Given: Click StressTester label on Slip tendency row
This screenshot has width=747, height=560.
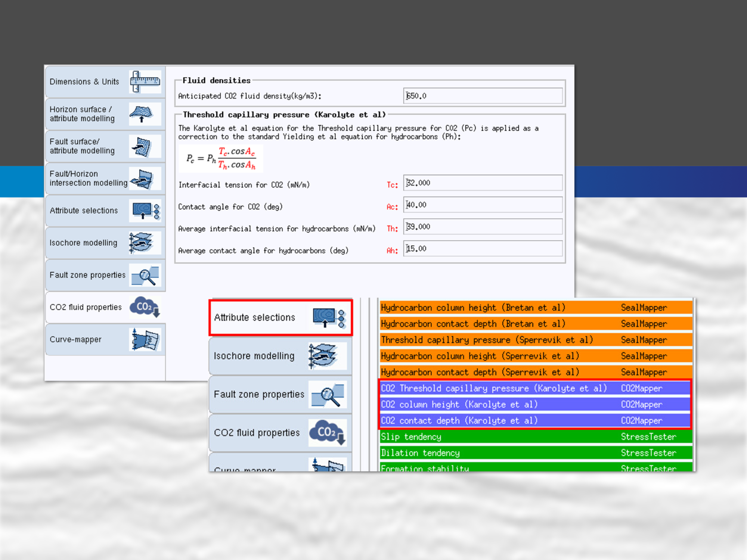Looking at the screenshot, I should pos(648,437).
